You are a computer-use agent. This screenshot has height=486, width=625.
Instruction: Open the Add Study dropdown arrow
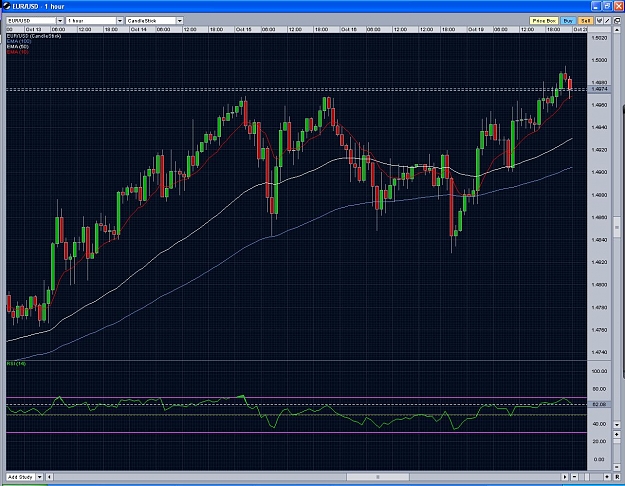pyautogui.click(x=39, y=477)
